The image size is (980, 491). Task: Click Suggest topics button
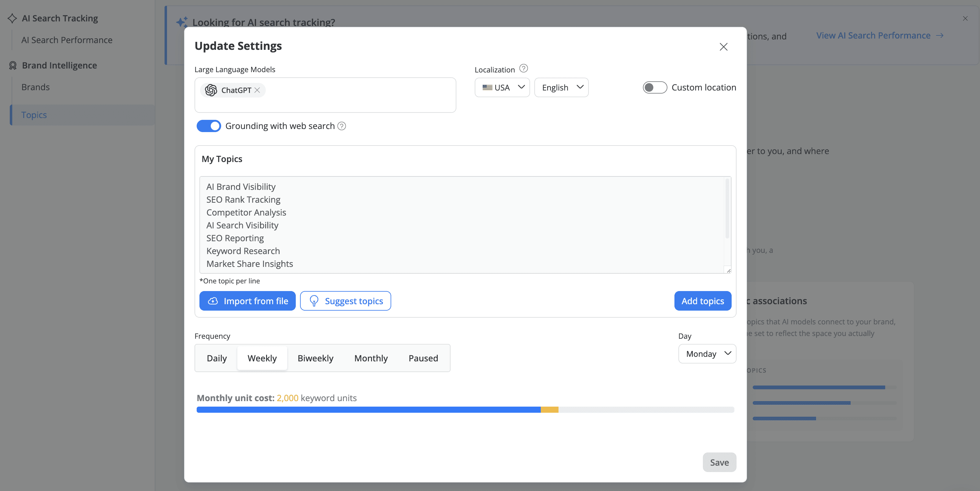pos(345,301)
